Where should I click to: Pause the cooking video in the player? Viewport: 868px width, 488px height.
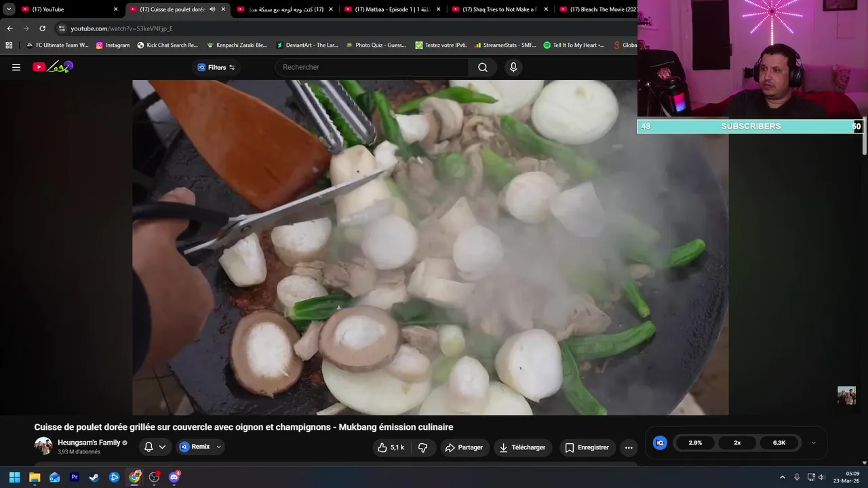tap(430, 247)
